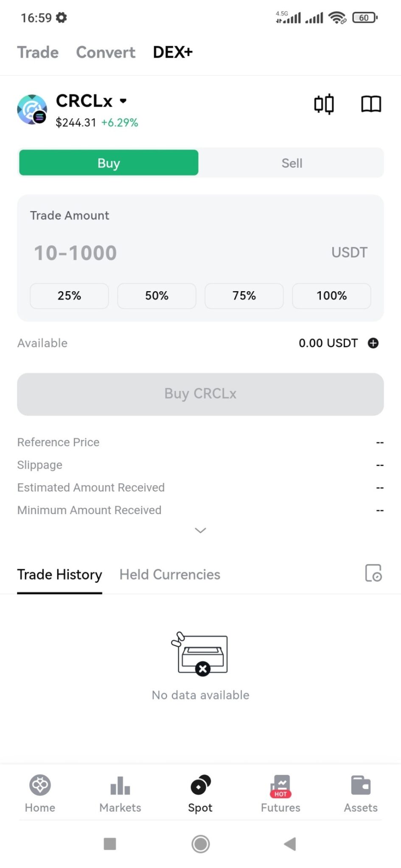This screenshot has width=401, height=868.
Task: Show the Held Currencies tab
Action: pyautogui.click(x=170, y=575)
